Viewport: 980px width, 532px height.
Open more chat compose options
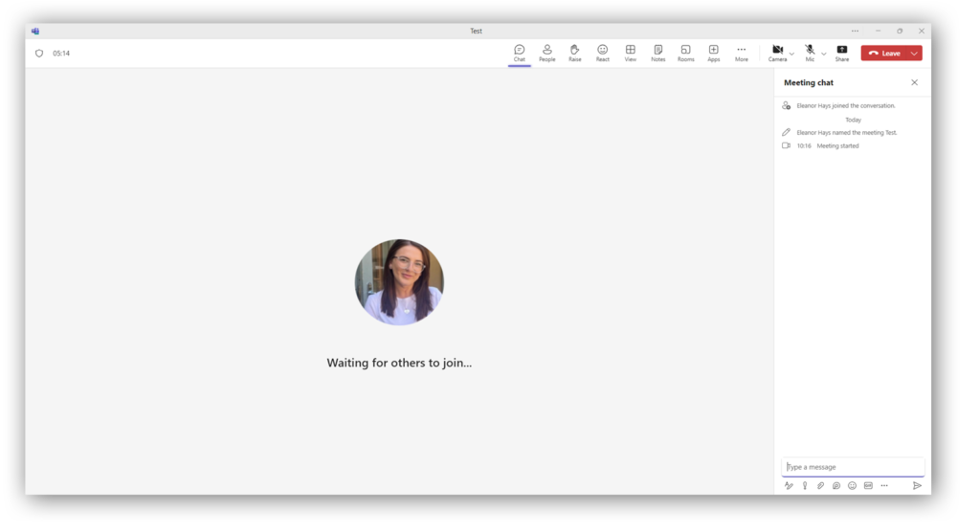[x=884, y=486]
